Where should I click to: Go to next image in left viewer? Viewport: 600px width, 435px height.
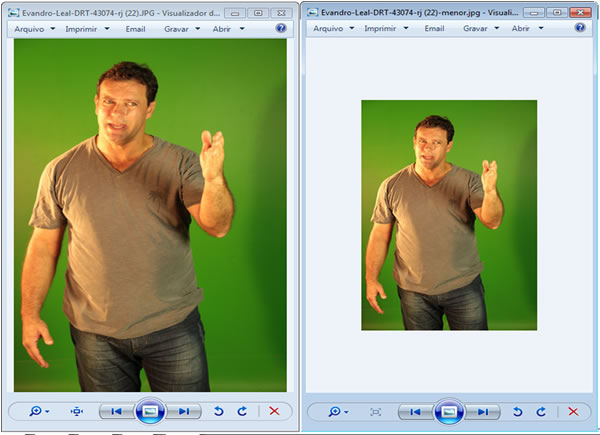pos(184,411)
